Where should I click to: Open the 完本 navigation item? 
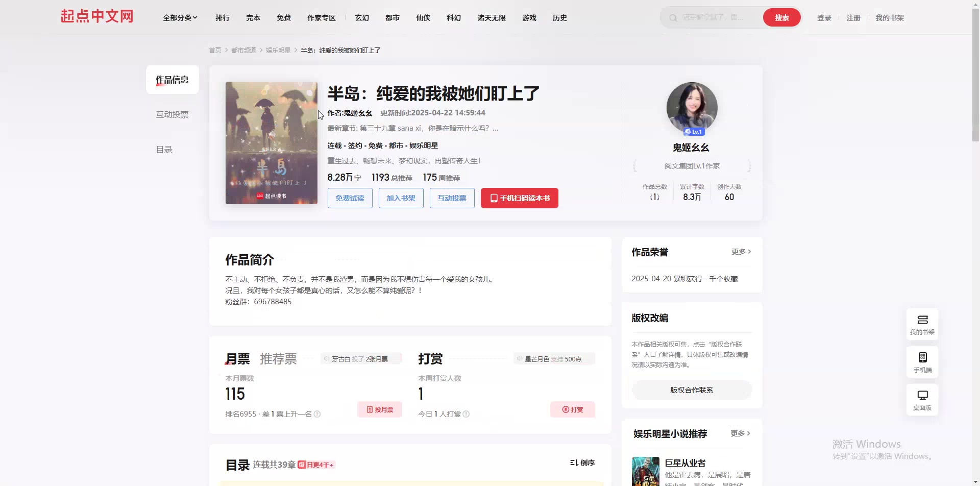point(253,18)
